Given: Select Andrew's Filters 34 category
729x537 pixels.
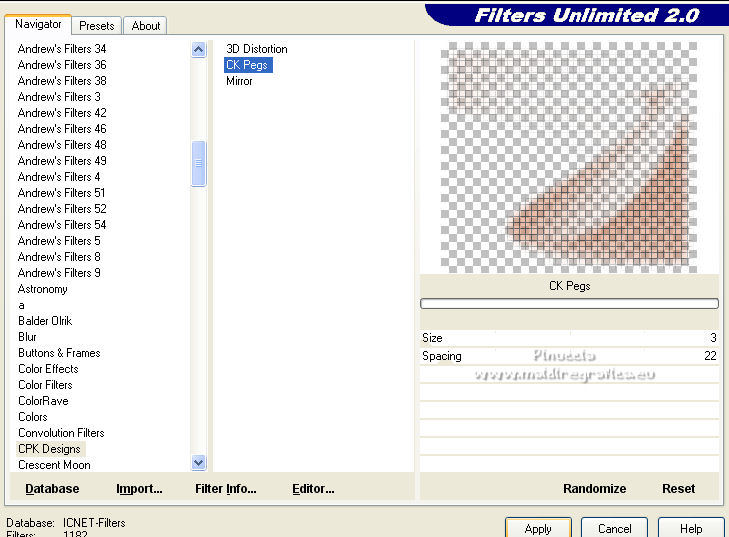Looking at the screenshot, I should 62,49.
